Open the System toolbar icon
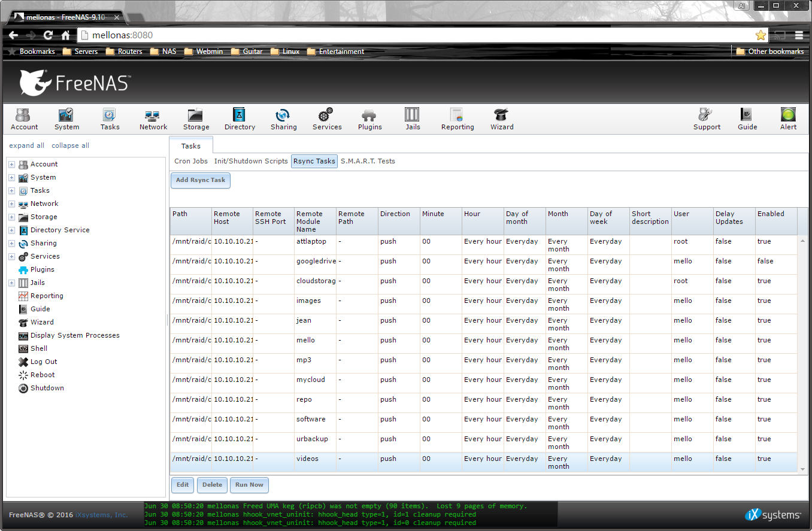812x531 pixels. pyautogui.click(x=66, y=119)
